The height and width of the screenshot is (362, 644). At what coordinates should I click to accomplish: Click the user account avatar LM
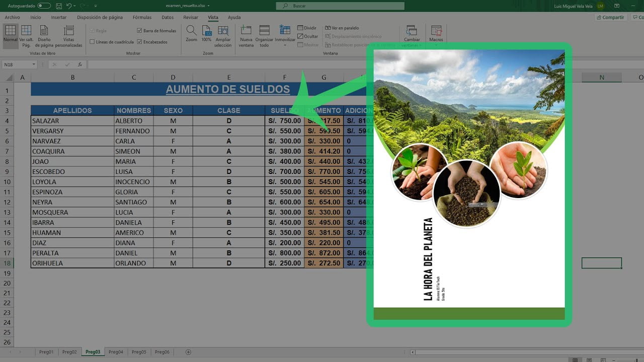coord(600,6)
